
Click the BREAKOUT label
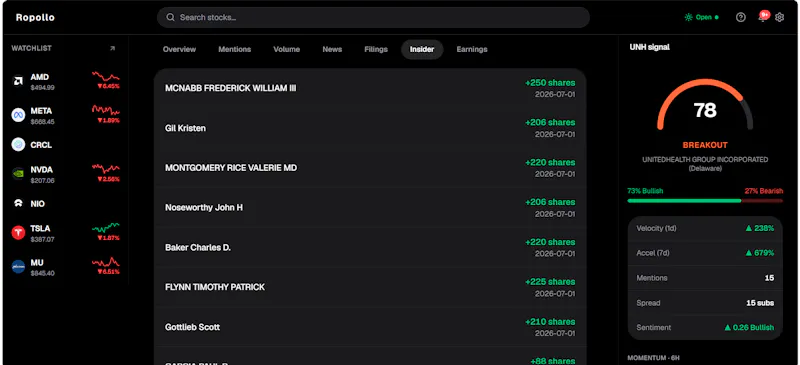pos(705,145)
